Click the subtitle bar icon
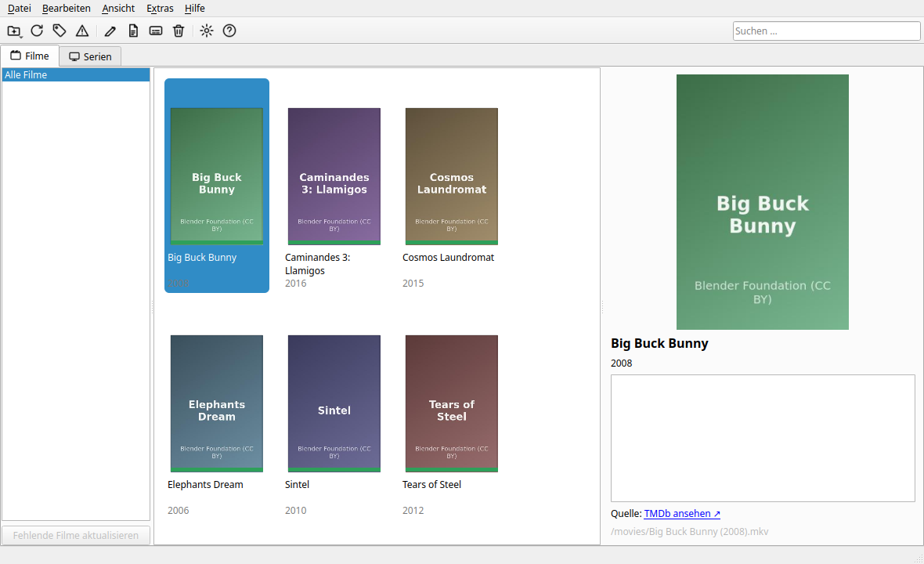This screenshot has height=564, width=924. click(156, 31)
